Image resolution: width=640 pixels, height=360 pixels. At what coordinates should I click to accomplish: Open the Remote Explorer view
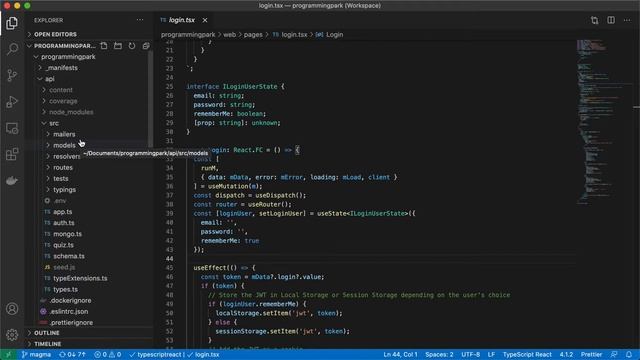[x=12, y=128]
